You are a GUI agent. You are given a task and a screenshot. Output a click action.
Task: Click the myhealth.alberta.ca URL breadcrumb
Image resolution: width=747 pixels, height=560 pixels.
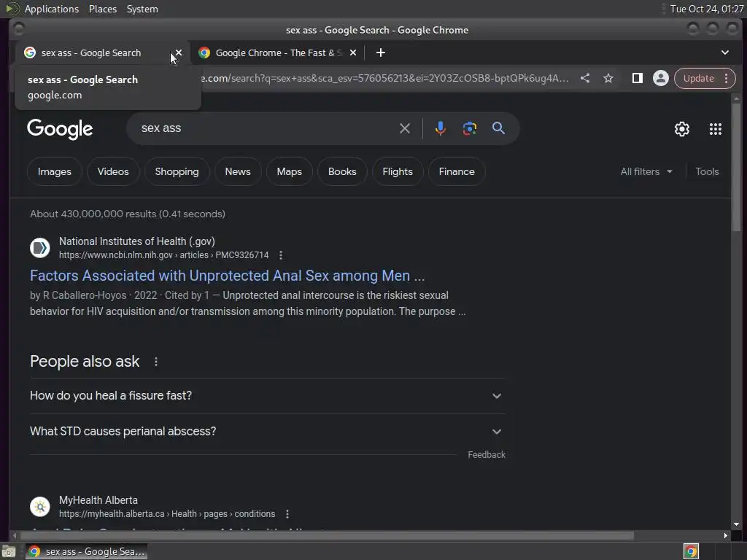coord(167,514)
